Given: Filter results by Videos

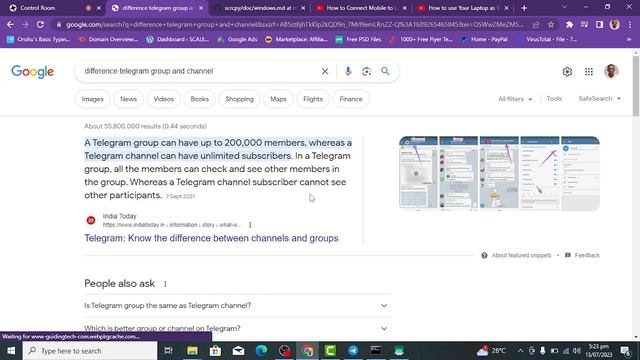Looking at the screenshot, I should [x=164, y=99].
